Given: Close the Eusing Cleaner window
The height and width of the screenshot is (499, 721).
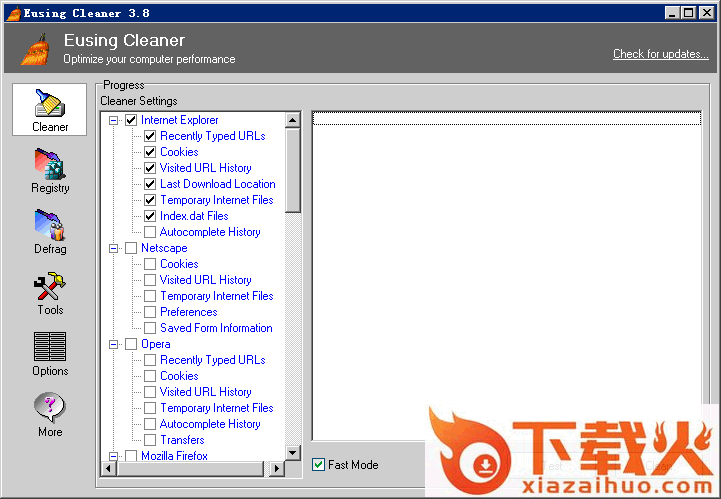Looking at the screenshot, I should [707, 13].
